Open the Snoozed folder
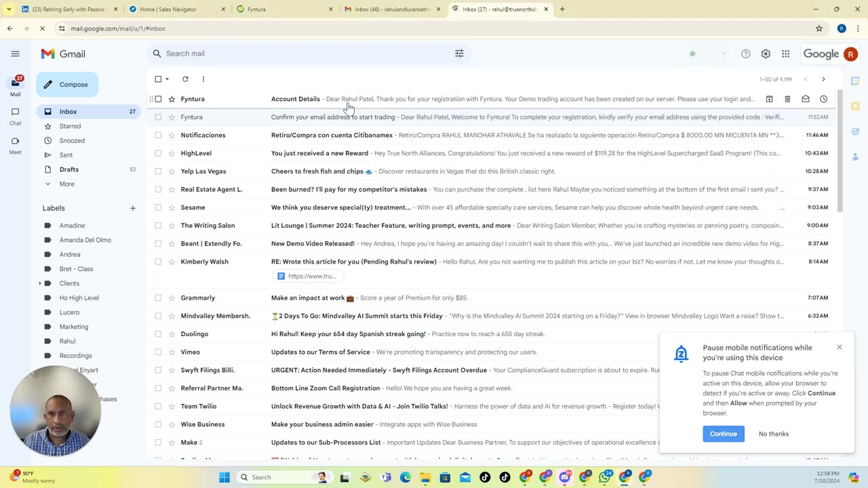868x488 pixels. point(89,140)
